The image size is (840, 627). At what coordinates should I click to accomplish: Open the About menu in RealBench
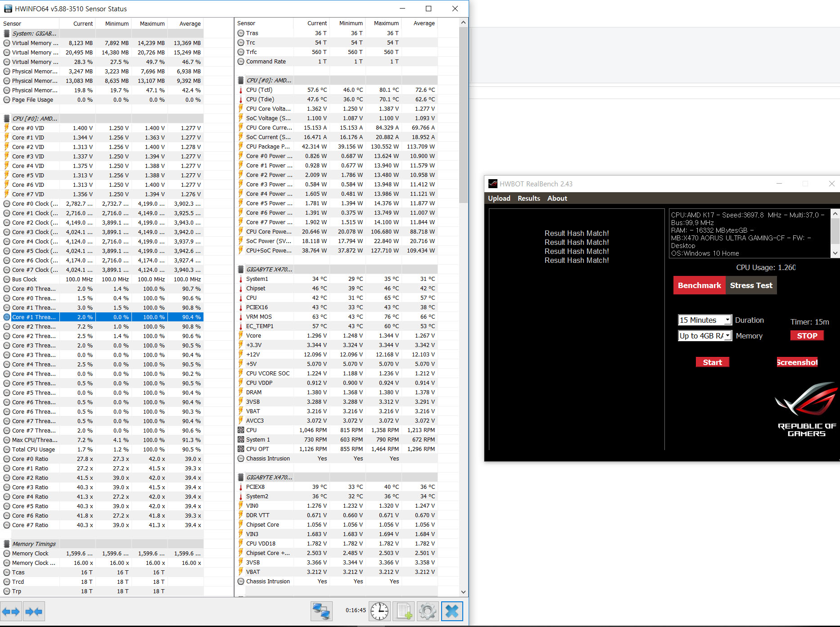pyautogui.click(x=557, y=198)
